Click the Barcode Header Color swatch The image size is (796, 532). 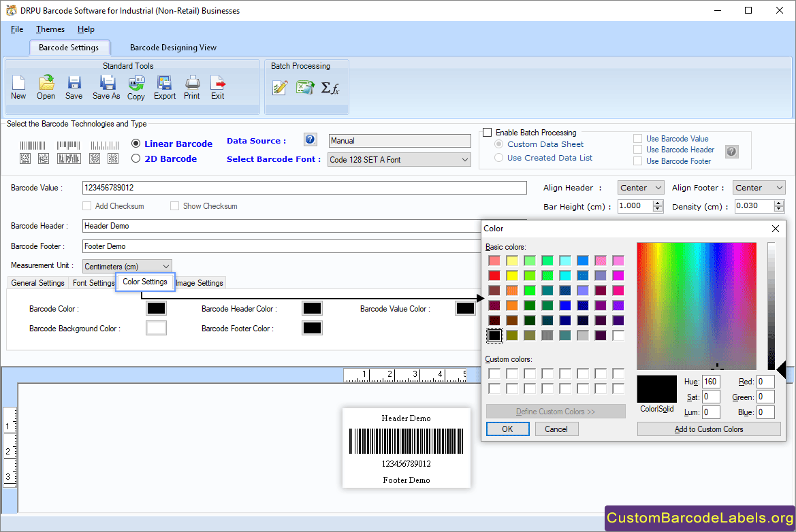tap(313, 308)
